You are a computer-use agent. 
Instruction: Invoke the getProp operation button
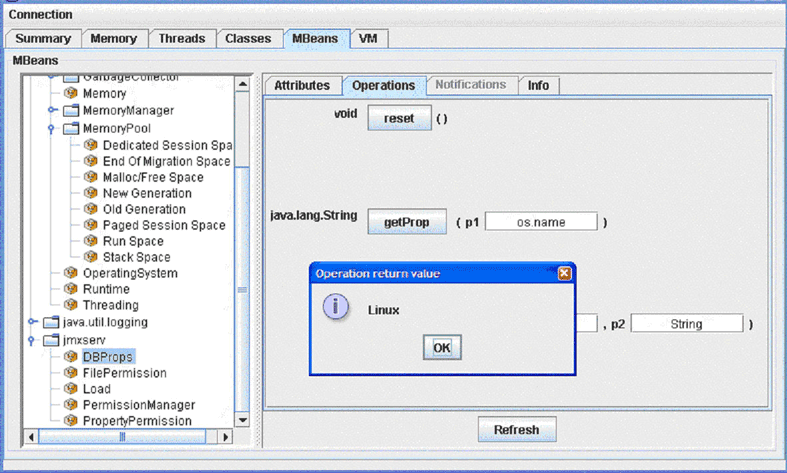point(407,222)
